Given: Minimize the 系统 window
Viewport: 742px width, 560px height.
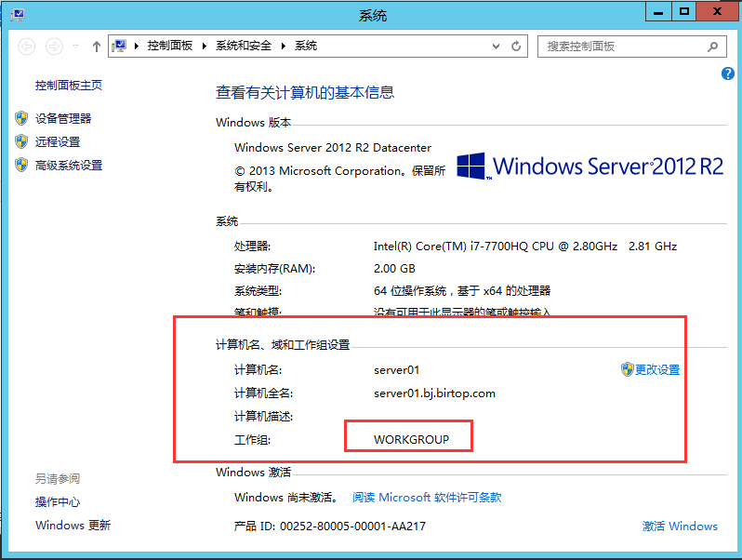Looking at the screenshot, I should click(x=658, y=12).
